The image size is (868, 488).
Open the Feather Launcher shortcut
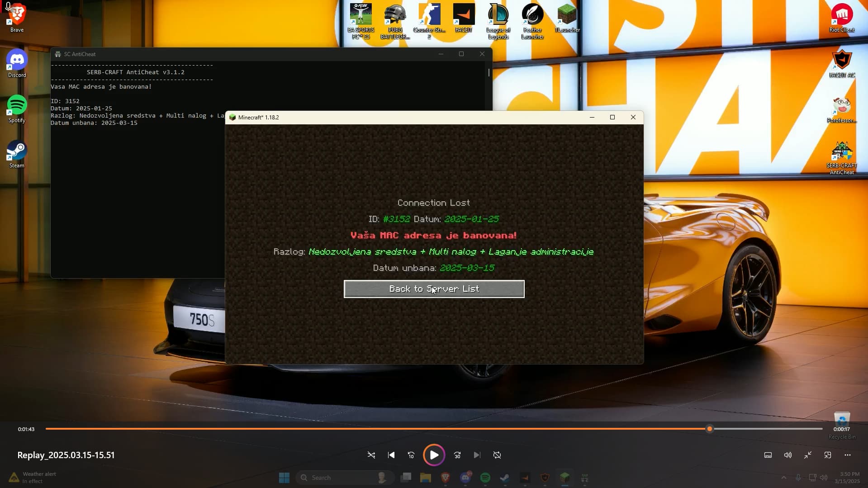[532, 21]
